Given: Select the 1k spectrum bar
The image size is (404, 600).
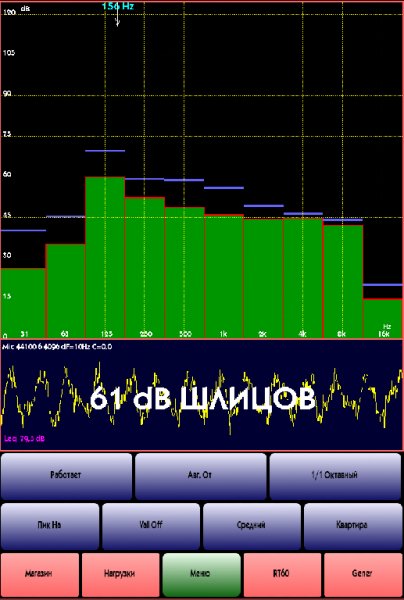Looking at the screenshot, I should 224,276.
